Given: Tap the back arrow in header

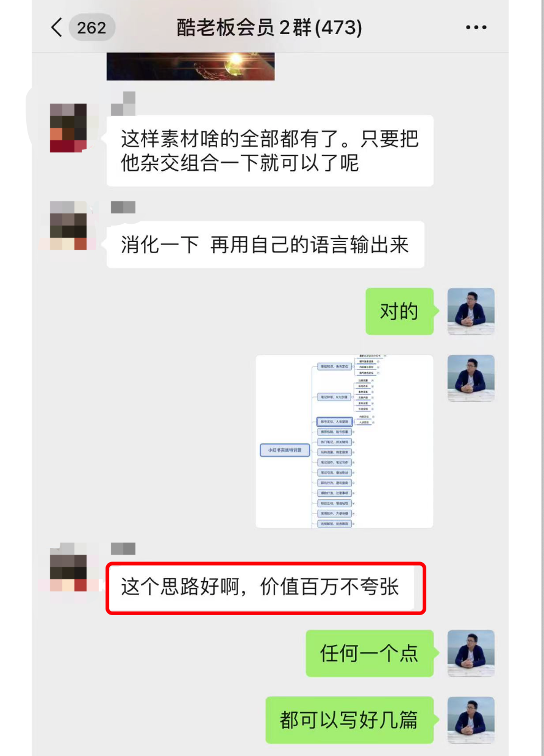Looking at the screenshot, I should (57, 27).
